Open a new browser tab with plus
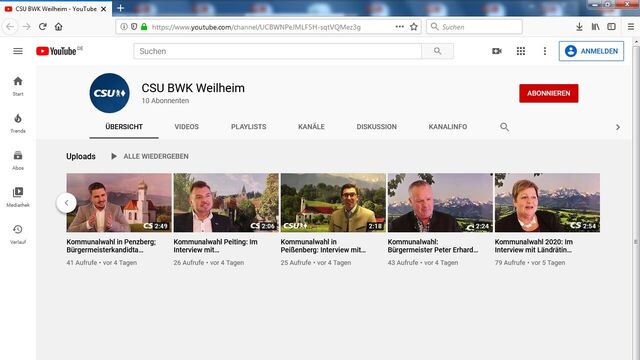The height and width of the screenshot is (360, 640). [x=120, y=8]
